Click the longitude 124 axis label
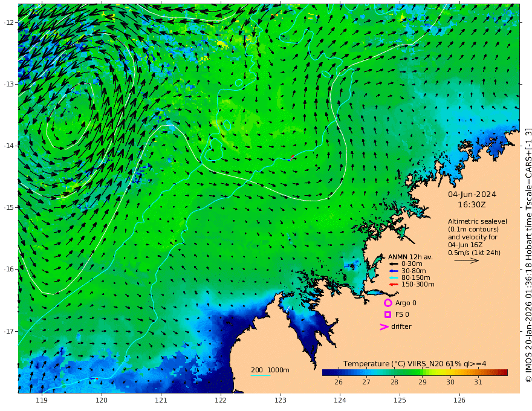Viewport: 532px width, 411px height. click(340, 401)
